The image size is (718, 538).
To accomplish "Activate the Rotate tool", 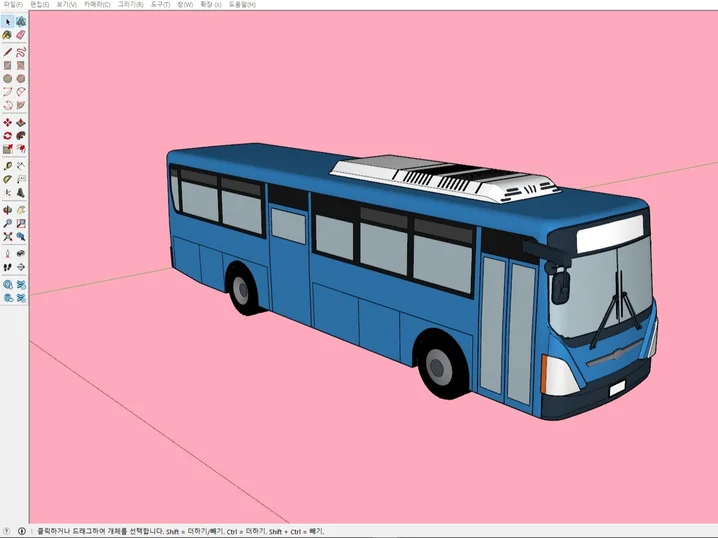I will click(8, 136).
